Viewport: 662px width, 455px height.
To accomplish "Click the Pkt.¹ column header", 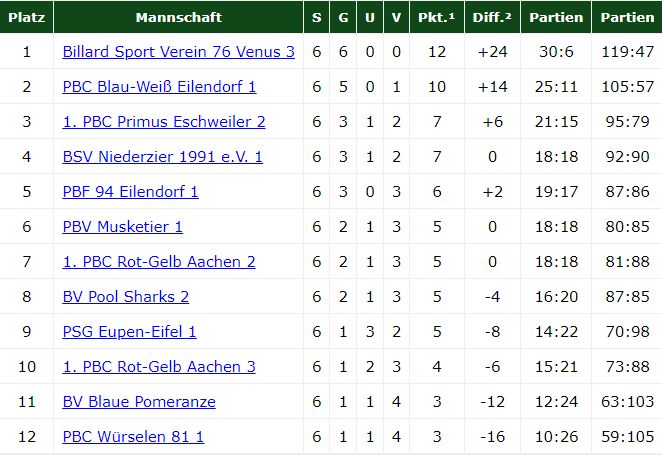I will (x=437, y=17).
